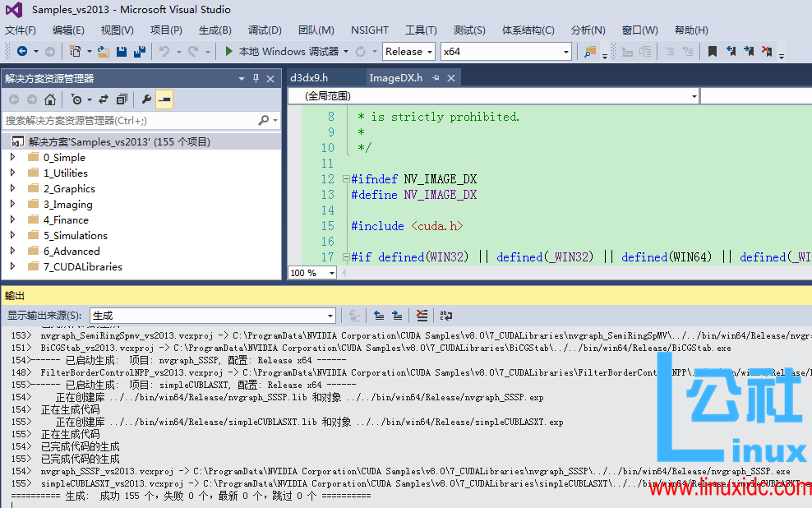Screen dimensions: 812x508
Task: Start the Local Windows Debugger green play button
Action: [228, 51]
